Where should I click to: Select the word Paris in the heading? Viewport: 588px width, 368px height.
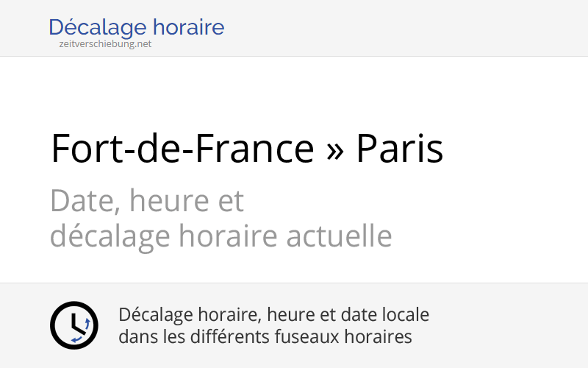399,149
